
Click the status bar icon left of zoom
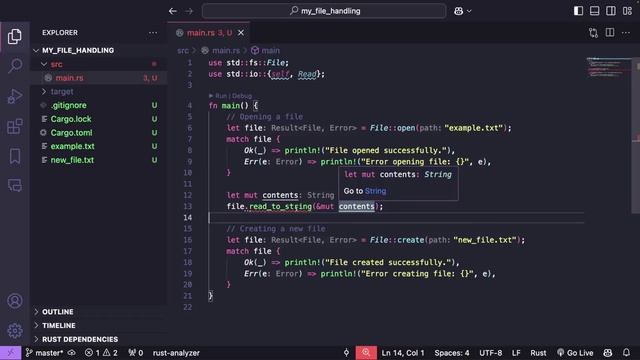click(346, 353)
